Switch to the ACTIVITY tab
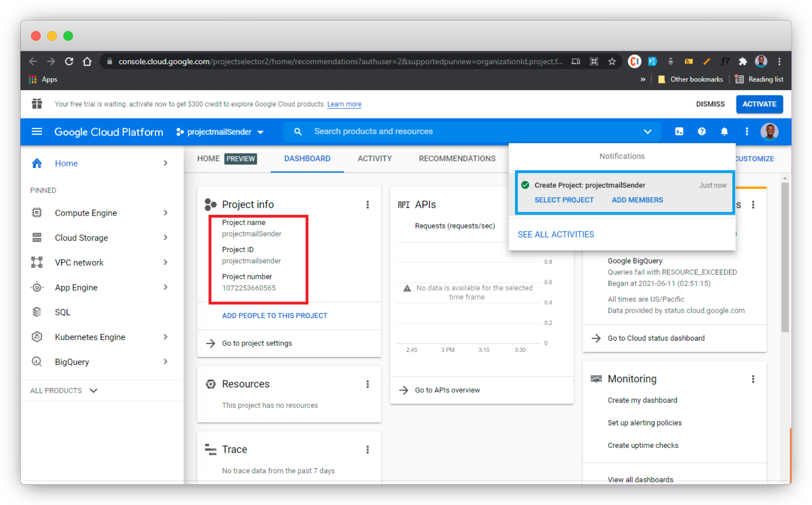The width and height of the screenshot is (812, 505). [375, 159]
